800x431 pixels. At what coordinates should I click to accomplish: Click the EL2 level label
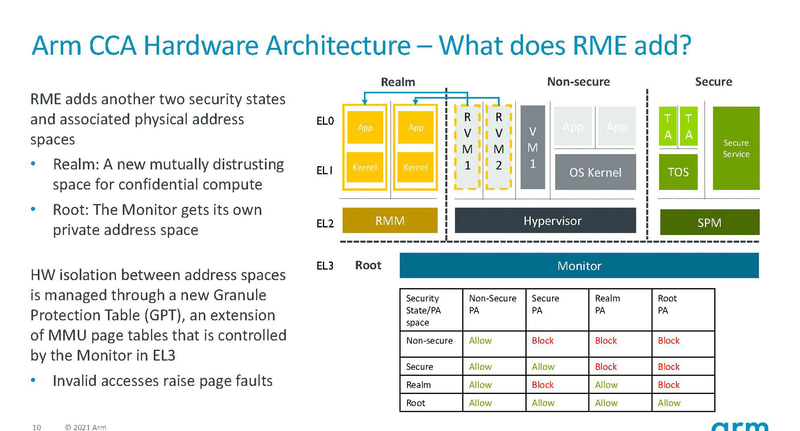pos(325,223)
